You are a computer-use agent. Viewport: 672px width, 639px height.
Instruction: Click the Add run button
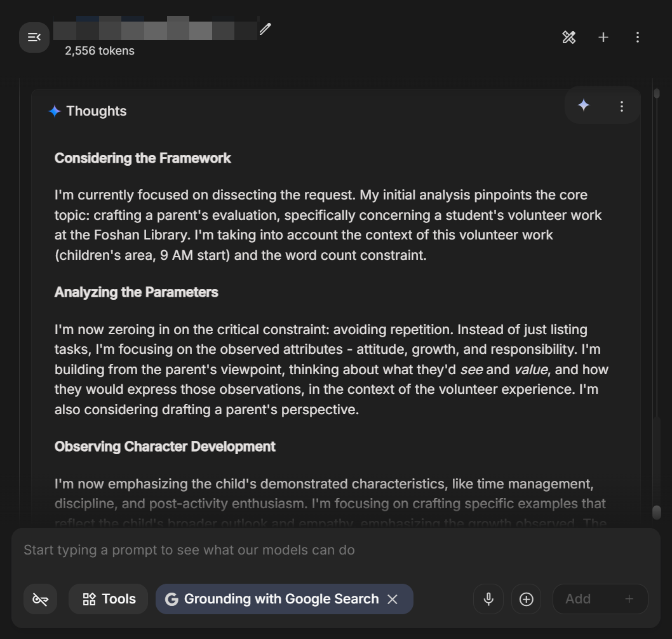click(600, 599)
